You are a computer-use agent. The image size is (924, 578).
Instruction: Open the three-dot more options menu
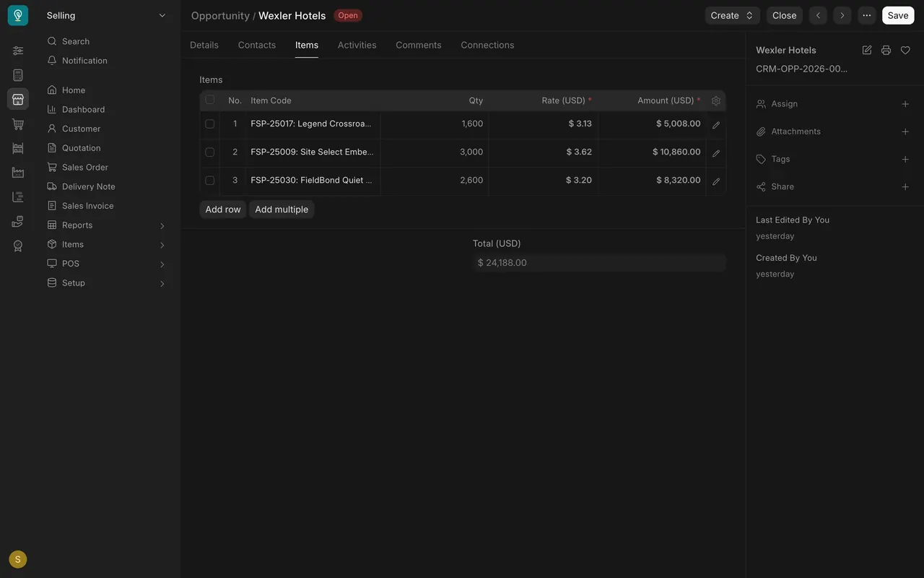pyautogui.click(x=867, y=15)
